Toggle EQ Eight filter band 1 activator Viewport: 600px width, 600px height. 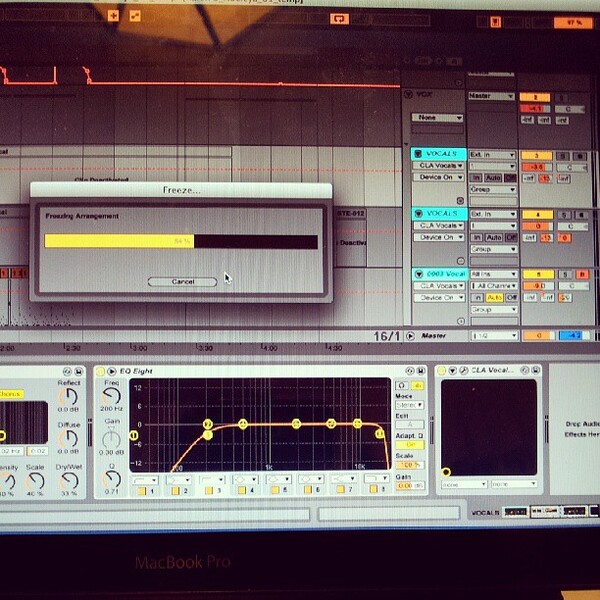coord(142,491)
